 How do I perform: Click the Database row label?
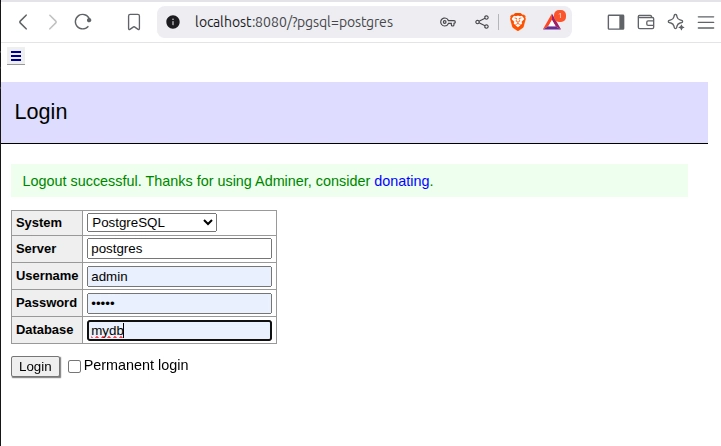pos(45,330)
